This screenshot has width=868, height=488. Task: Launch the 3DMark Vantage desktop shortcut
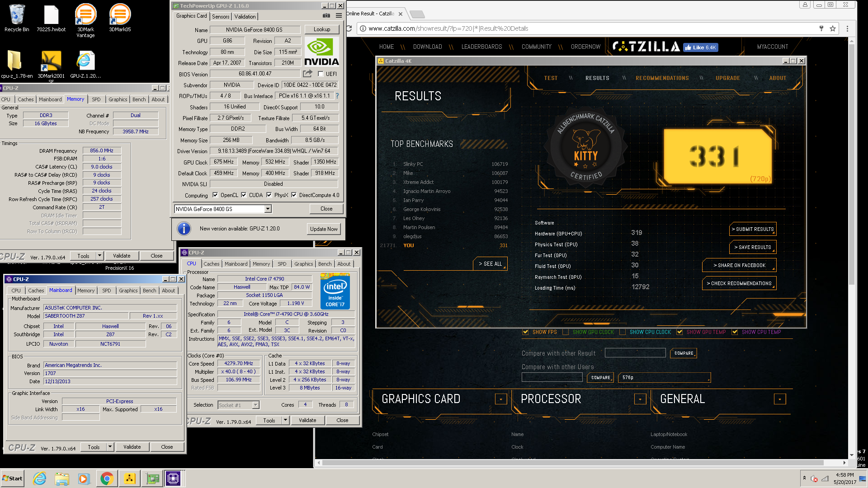[85, 20]
